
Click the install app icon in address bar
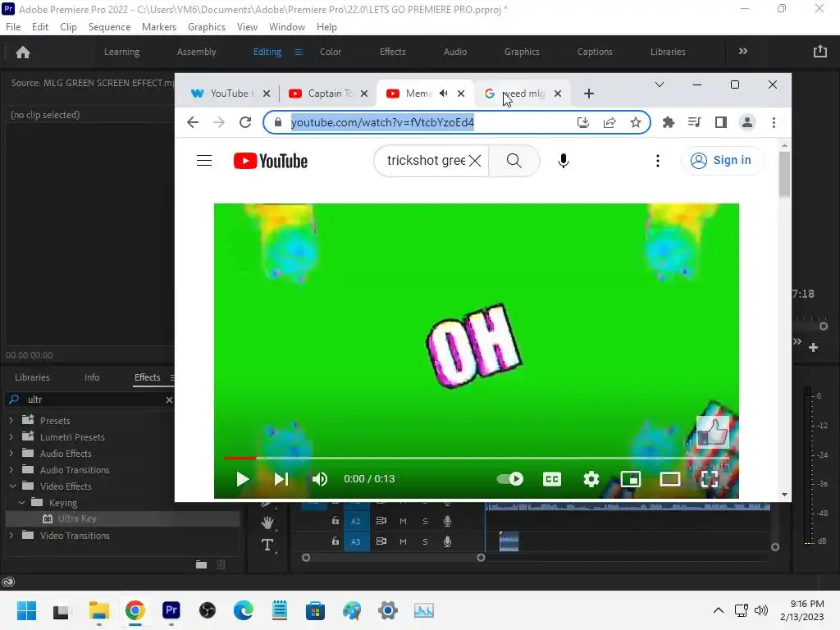583,123
